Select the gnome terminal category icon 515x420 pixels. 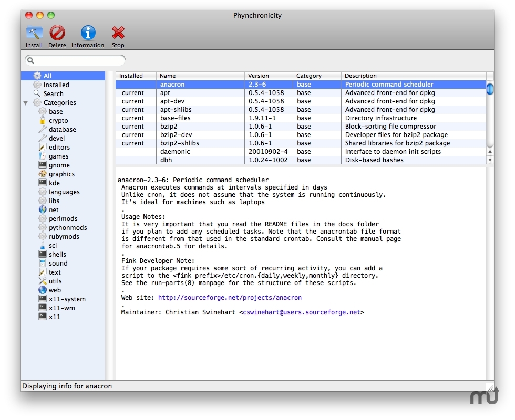[x=43, y=165]
